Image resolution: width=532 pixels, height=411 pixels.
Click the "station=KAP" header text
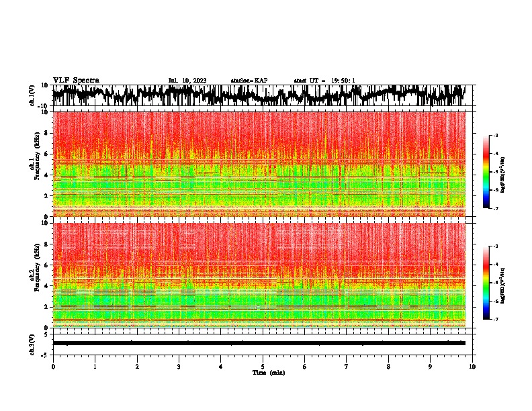tap(249, 81)
